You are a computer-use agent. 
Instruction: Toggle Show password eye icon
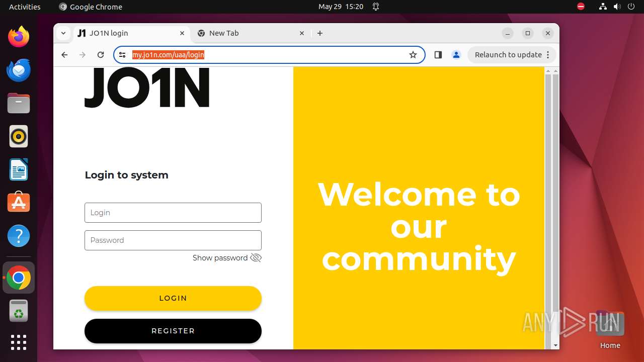click(256, 258)
